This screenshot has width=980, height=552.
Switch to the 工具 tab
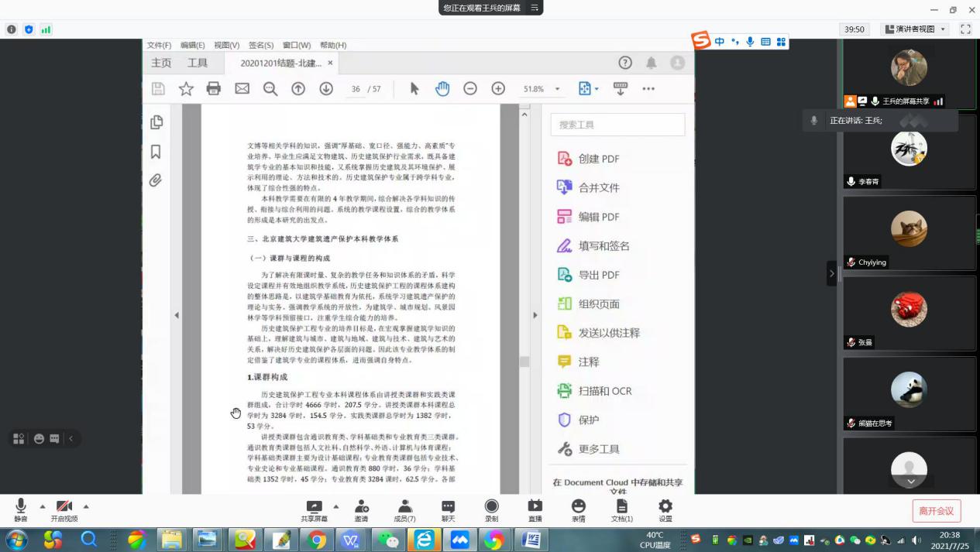(198, 63)
